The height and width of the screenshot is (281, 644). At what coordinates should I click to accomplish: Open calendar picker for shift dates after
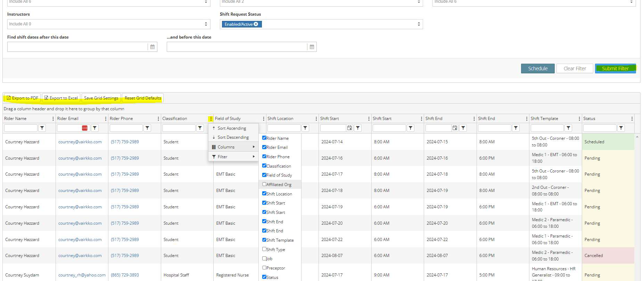tap(152, 47)
